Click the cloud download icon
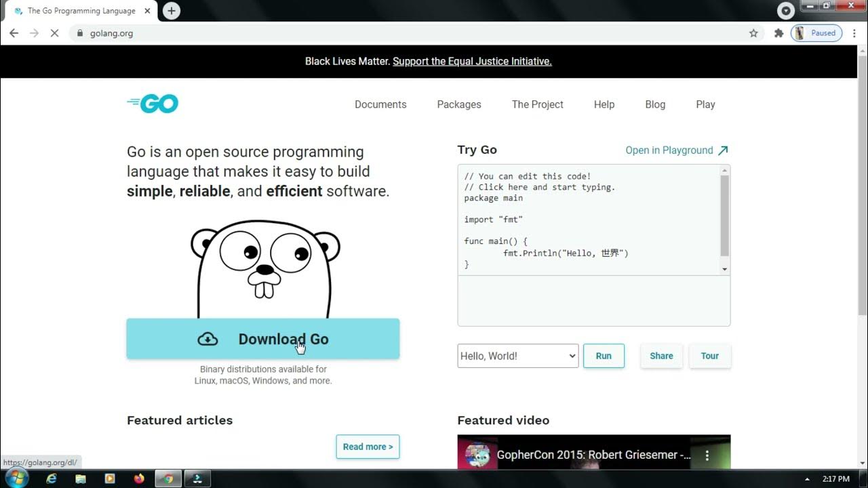This screenshot has width=868, height=488. (208, 339)
